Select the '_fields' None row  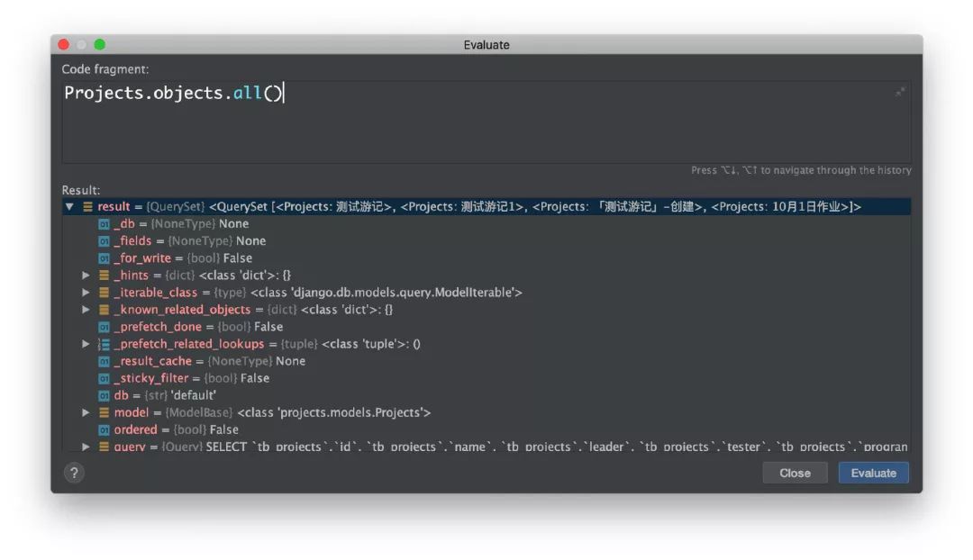pos(190,241)
